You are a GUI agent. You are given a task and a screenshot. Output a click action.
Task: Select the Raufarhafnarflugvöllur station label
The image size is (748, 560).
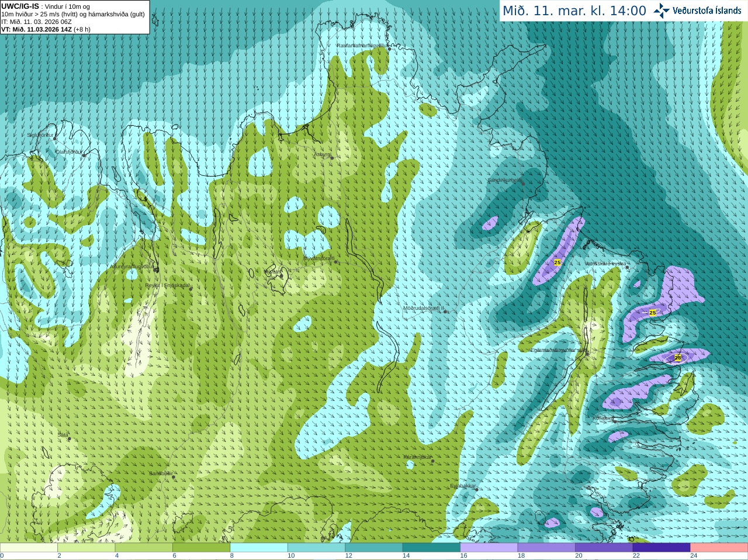pos(362,45)
